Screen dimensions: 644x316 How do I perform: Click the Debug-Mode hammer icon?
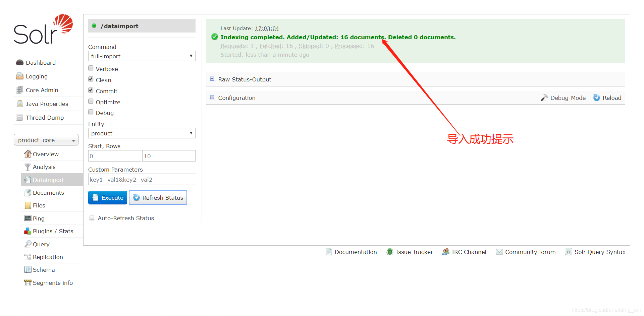tap(544, 98)
